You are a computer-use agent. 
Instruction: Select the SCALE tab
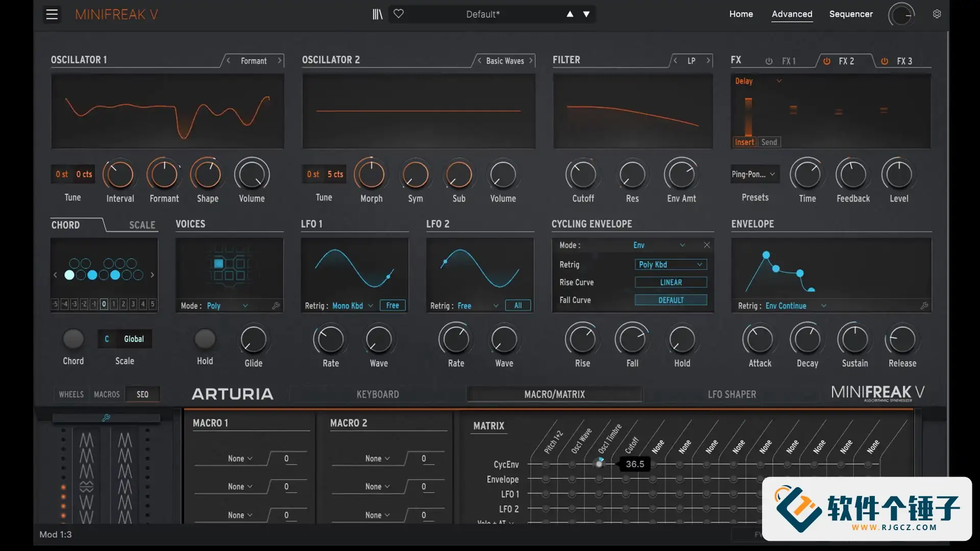[142, 225]
